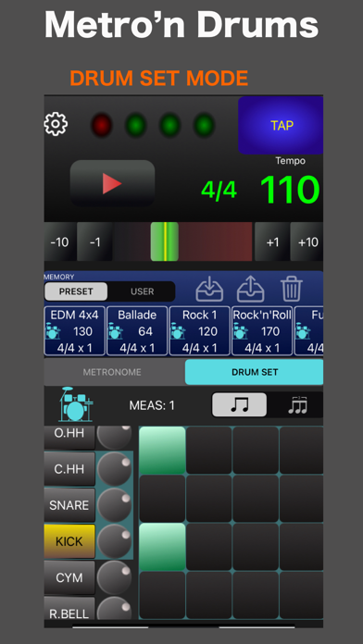The image size is (363, 644).
Task: Select the O.HH instrument
Action: coord(69,437)
